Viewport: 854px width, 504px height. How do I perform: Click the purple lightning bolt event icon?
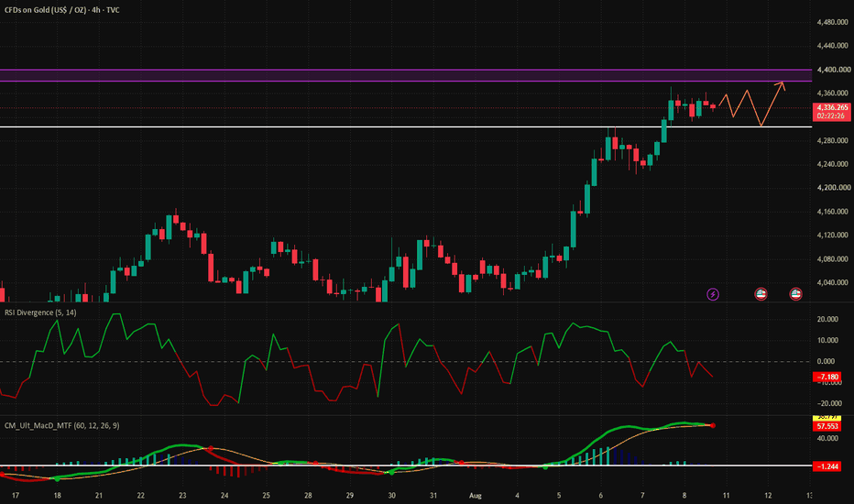(712, 294)
